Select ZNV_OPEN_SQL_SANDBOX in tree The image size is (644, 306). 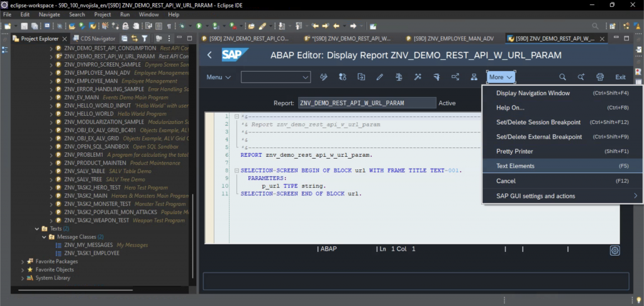pyautogui.click(x=96, y=147)
